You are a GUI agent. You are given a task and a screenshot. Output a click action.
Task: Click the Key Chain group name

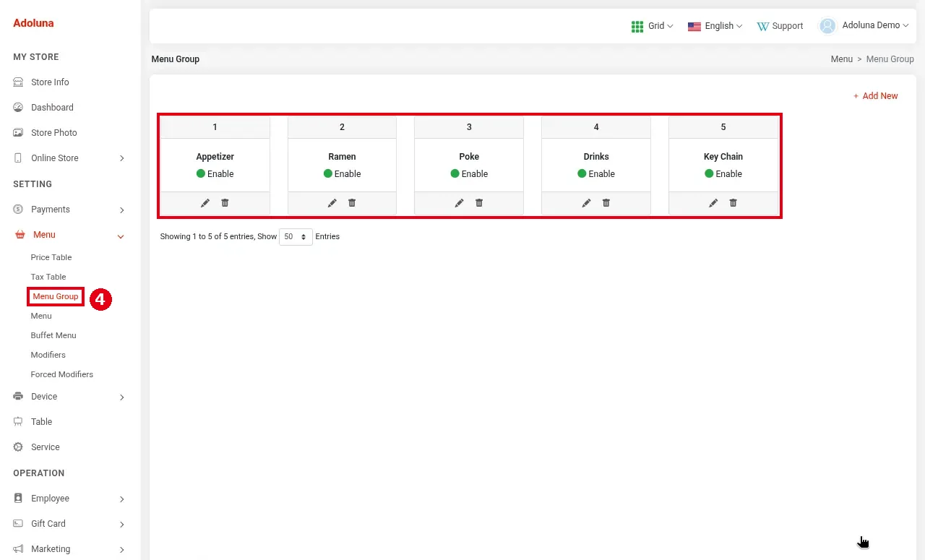(x=723, y=157)
